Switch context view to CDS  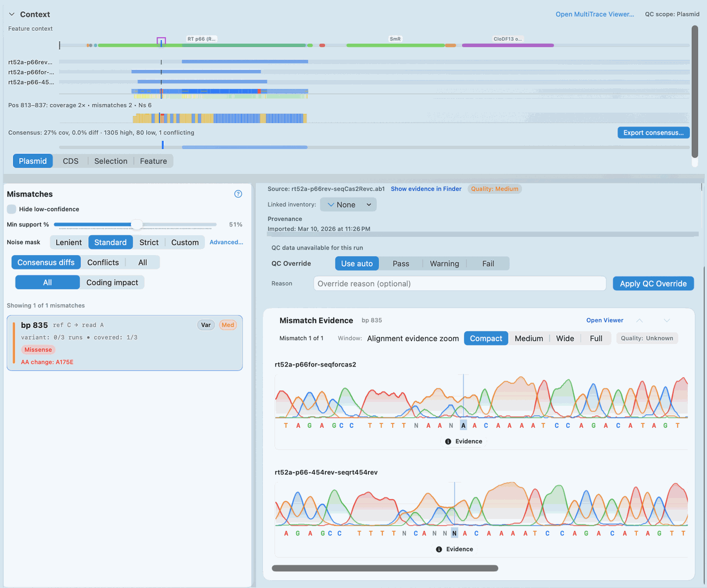pos(71,161)
